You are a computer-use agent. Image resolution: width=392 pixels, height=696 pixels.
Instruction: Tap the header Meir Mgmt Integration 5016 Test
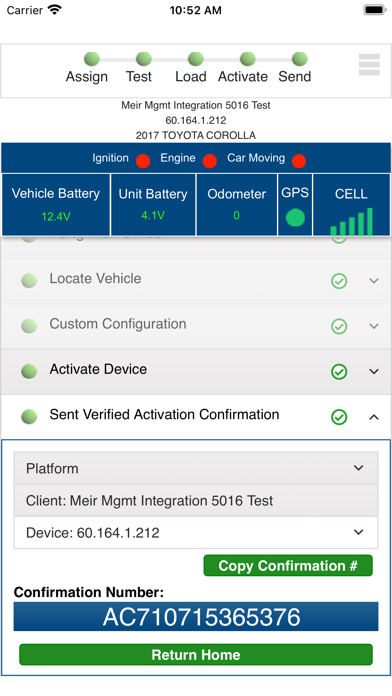pos(196,105)
